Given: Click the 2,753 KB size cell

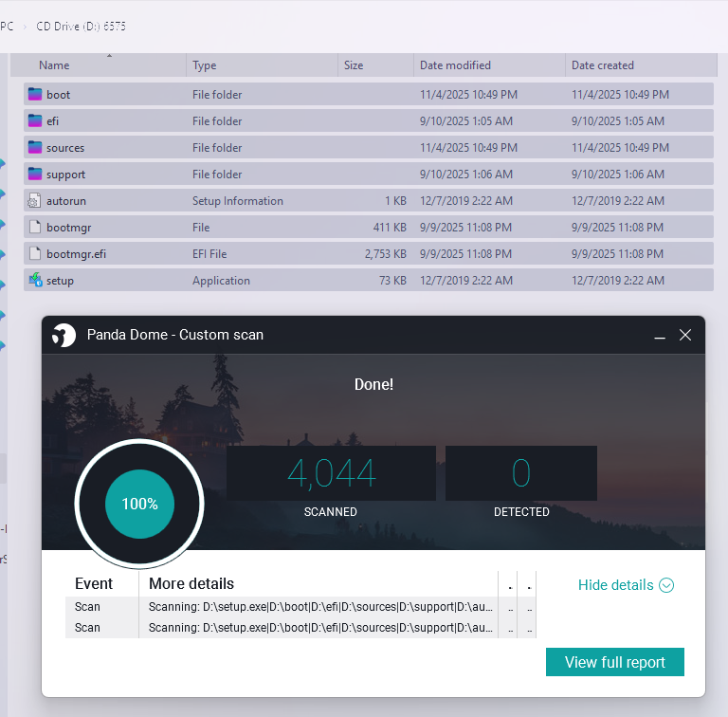Looking at the screenshot, I should click(386, 254).
